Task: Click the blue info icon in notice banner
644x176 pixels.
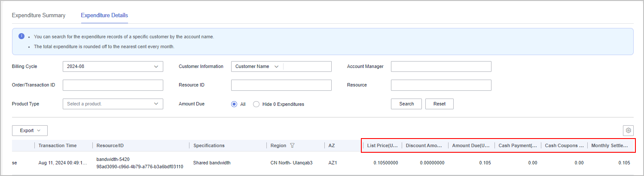Action: pyautogui.click(x=21, y=36)
